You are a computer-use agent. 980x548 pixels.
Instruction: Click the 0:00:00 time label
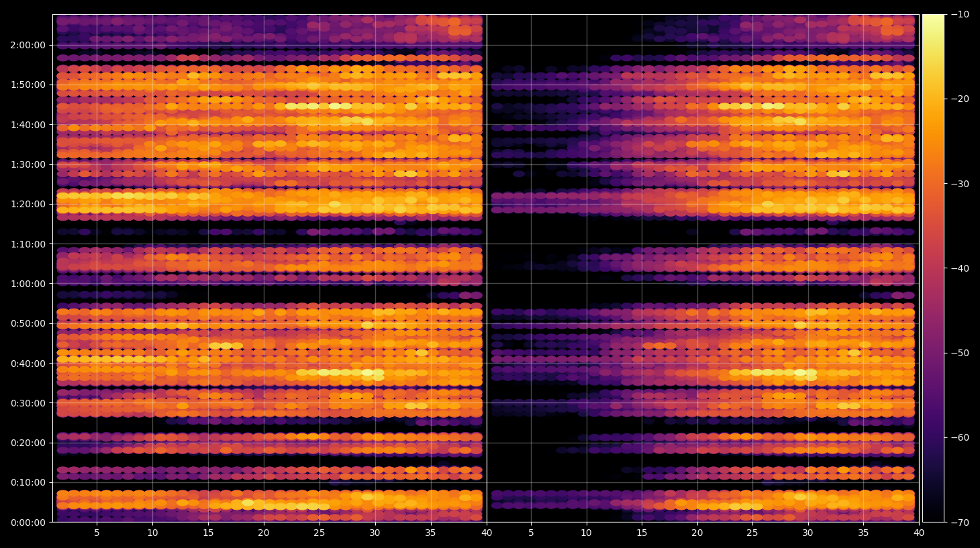(x=28, y=523)
